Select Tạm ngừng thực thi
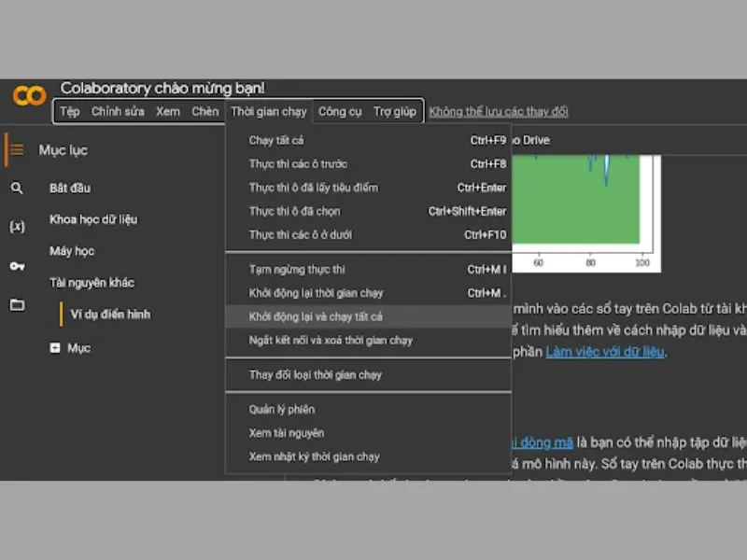 coord(368,270)
